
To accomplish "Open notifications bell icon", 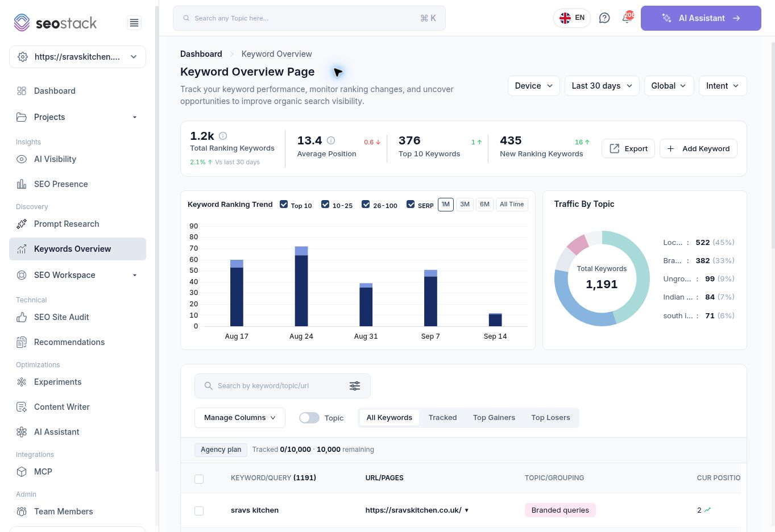I will point(627,18).
